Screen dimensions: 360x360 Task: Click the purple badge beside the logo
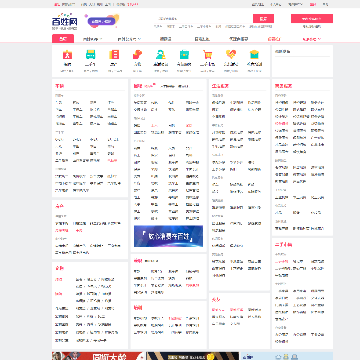pyautogui.click(x=102, y=21)
